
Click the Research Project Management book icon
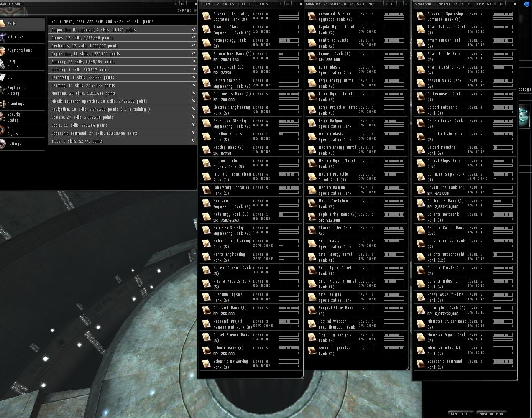click(206, 324)
